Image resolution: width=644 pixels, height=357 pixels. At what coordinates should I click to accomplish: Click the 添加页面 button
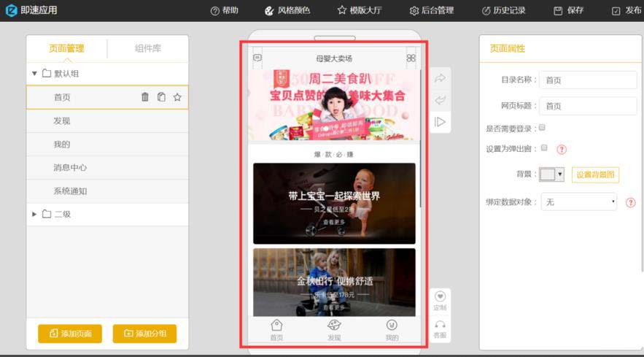tap(70, 334)
